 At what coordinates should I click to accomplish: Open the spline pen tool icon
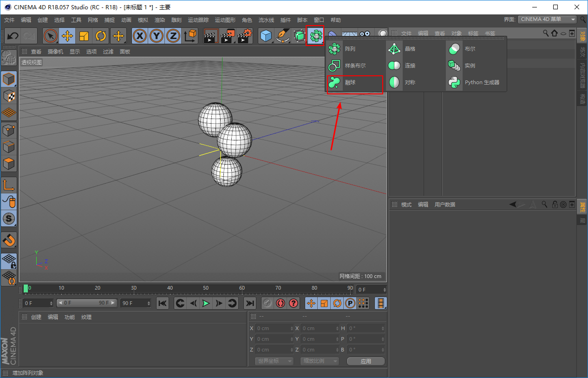tap(283, 36)
